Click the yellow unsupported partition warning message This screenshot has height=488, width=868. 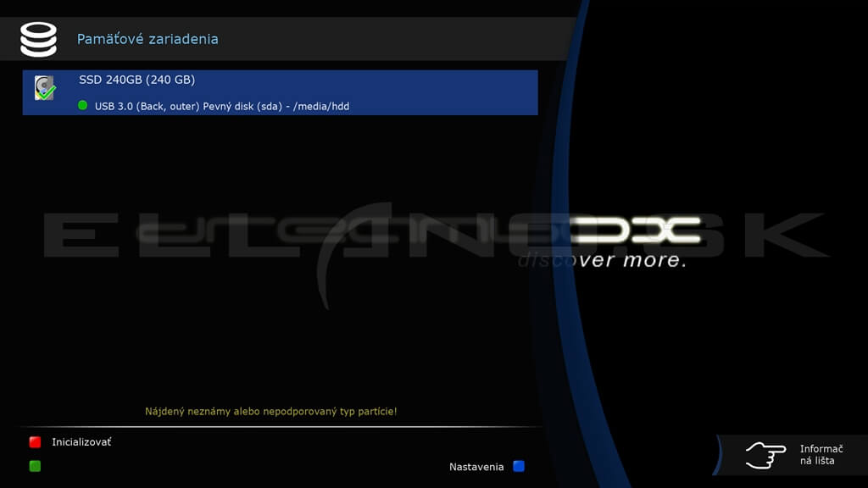tap(271, 412)
